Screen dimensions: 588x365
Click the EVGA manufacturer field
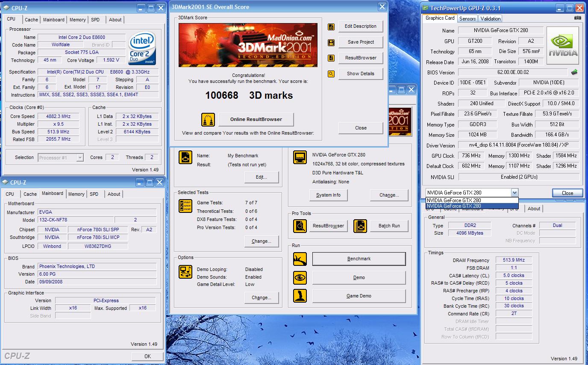click(97, 212)
